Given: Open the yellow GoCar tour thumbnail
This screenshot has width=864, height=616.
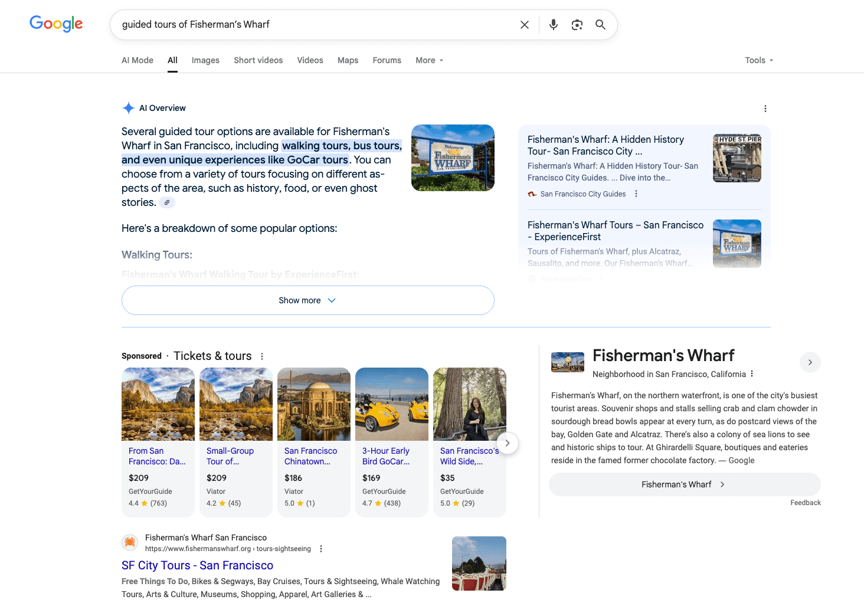Looking at the screenshot, I should 391,404.
